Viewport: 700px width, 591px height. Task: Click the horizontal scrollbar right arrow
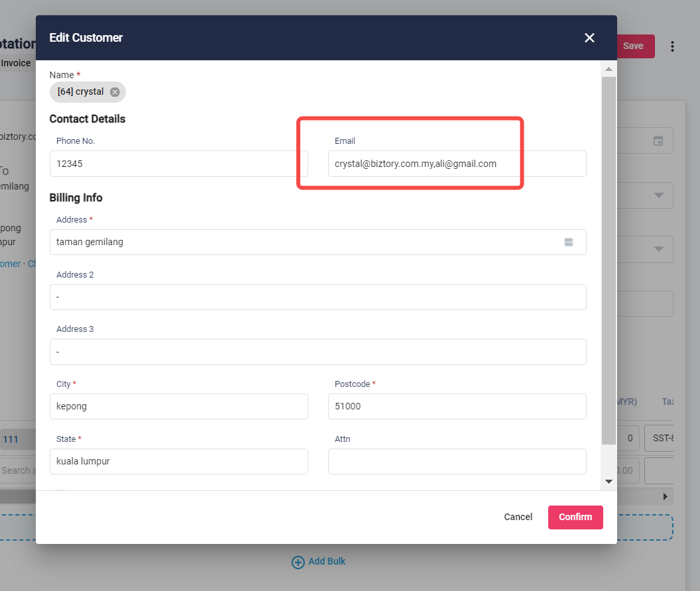(665, 496)
